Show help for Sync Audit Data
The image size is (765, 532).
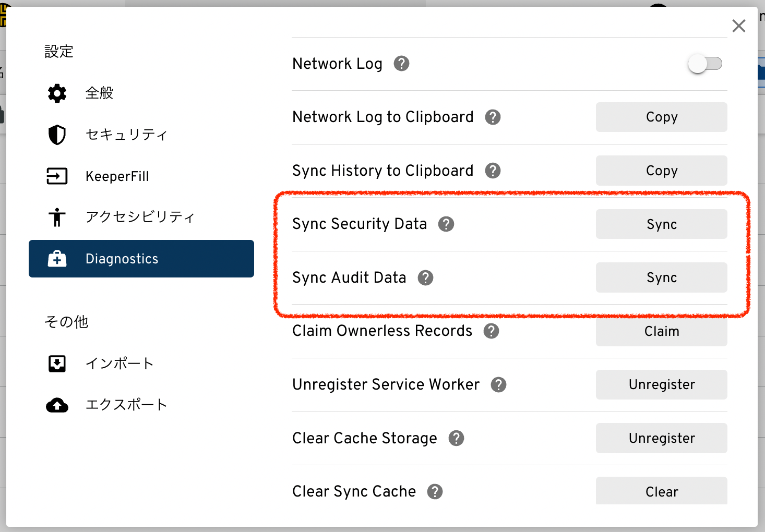click(x=426, y=277)
